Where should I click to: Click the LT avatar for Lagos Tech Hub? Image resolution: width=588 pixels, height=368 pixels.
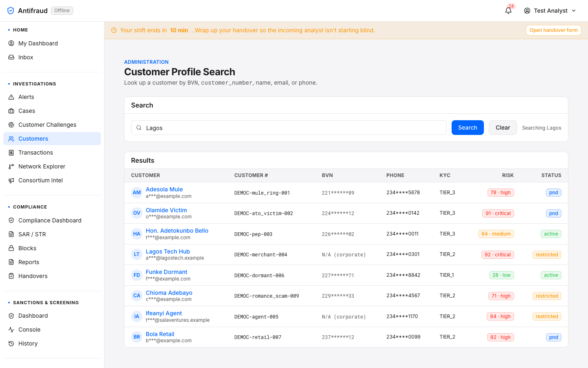click(137, 254)
